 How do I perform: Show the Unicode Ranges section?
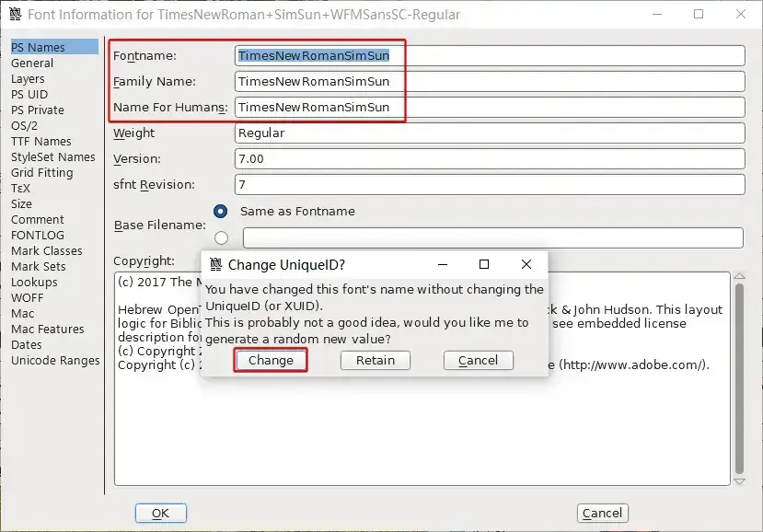click(55, 360)
